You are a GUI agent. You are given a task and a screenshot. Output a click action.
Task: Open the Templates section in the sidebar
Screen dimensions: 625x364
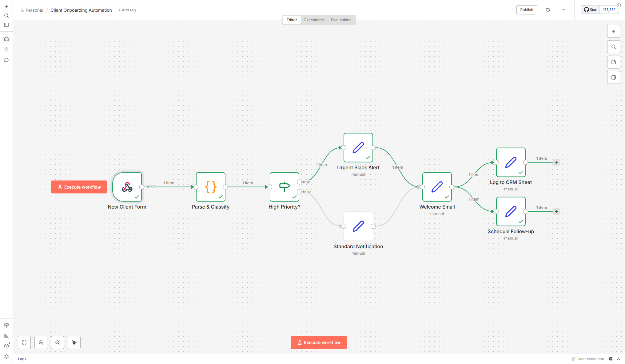tap(6, 325)
